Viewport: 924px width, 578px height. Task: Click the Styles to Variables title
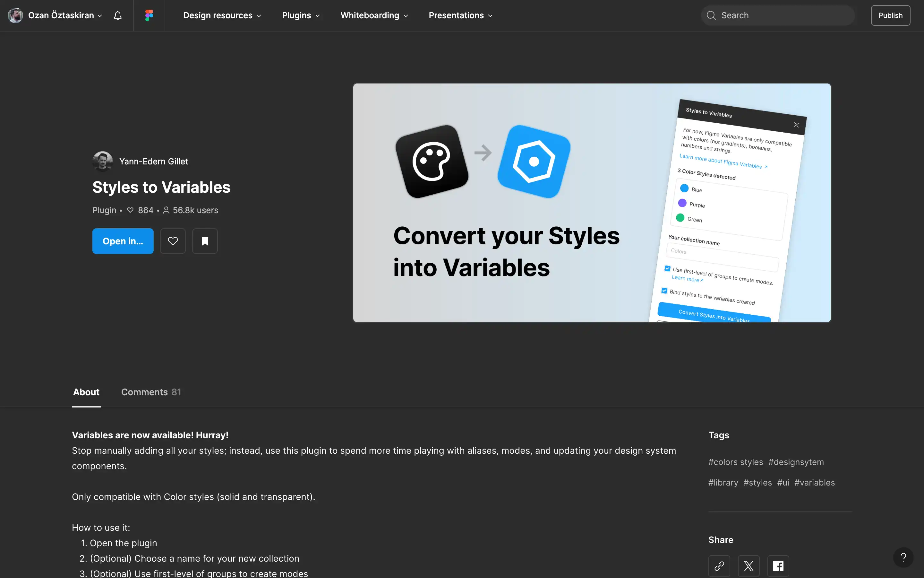point(161,187)
